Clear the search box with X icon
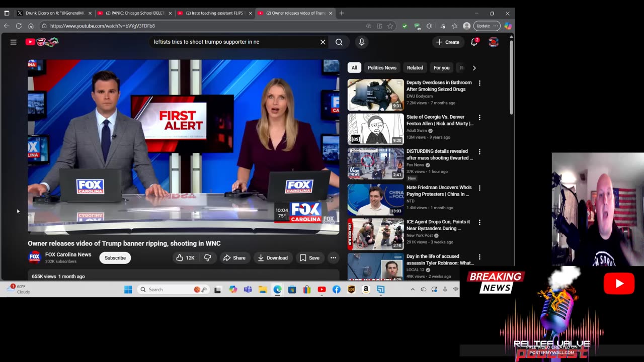 tap(323, 42)
